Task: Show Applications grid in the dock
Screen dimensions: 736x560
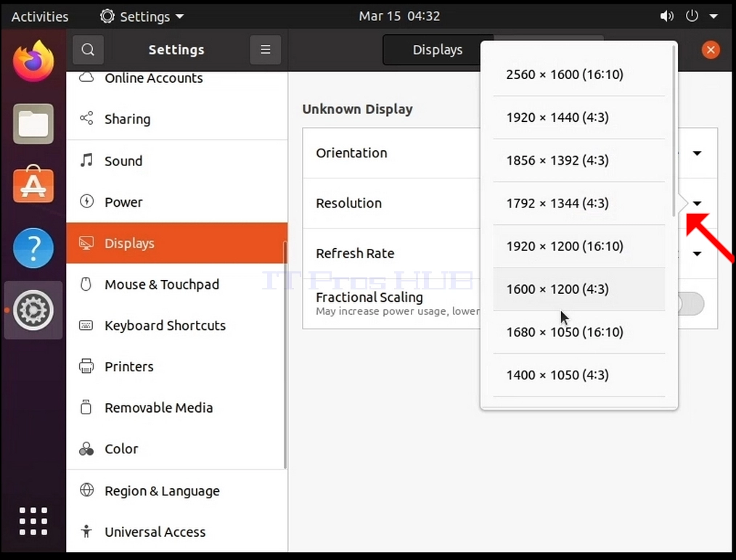Action: (x=33, y=521)
